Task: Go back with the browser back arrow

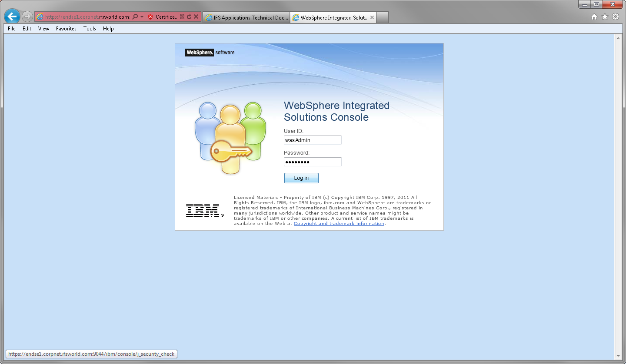Action: (x=12, y=17)
